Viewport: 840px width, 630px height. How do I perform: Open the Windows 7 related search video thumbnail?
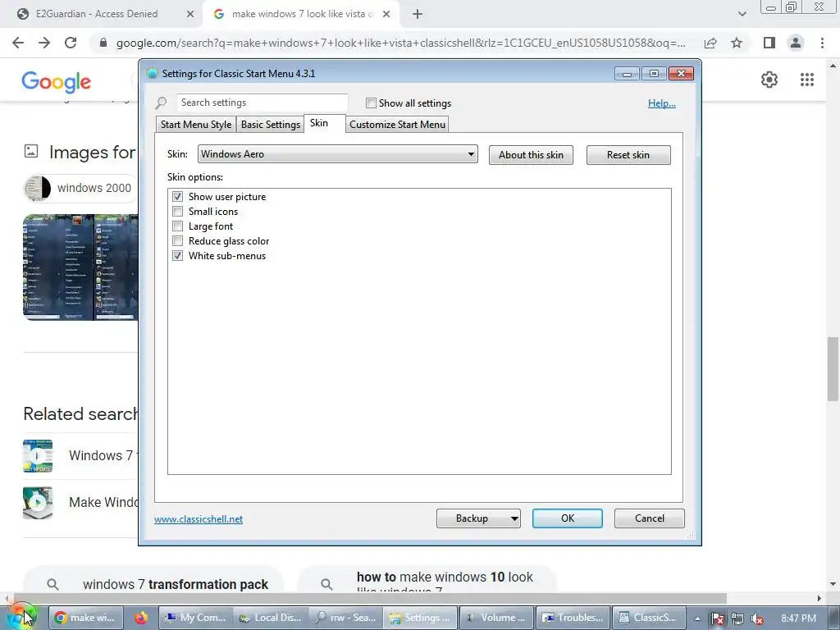[38, 456]
